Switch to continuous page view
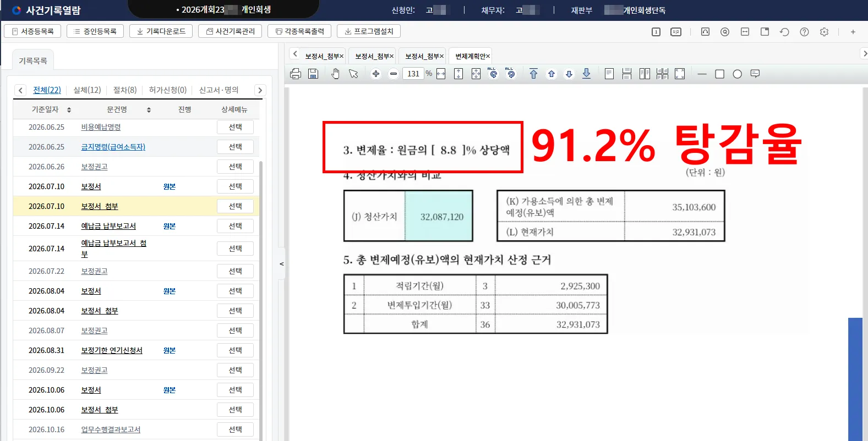 (x=627, y=74)
